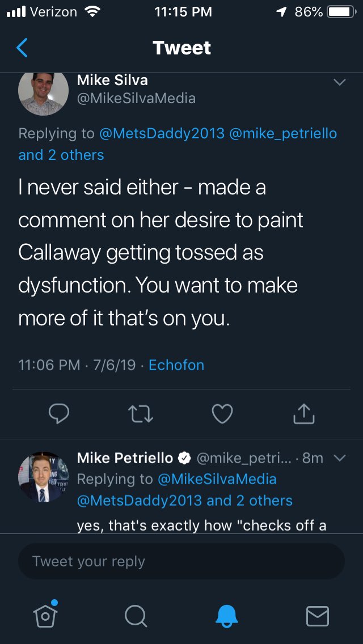Image resolution: width=363 pixels, height=644 pixels.
Task: Open the Home timeline tab
Action: 46,615
